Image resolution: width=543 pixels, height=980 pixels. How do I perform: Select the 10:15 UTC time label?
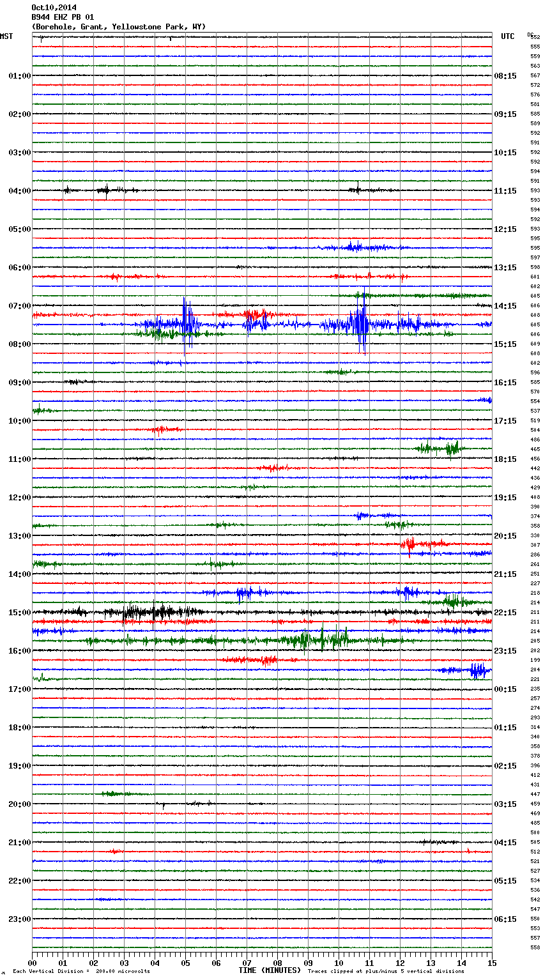click(505, 153)
